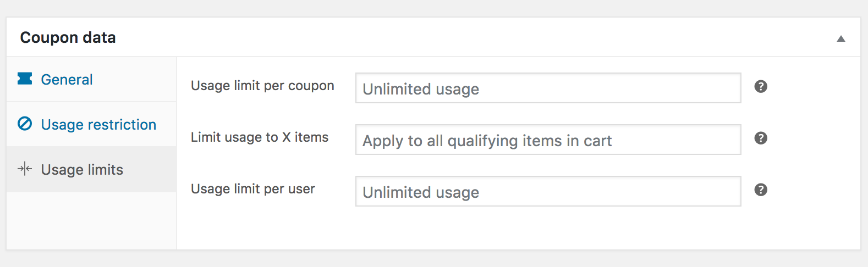Click empty sidebar area below Usage limits
Viewport: 868px width, 267px height.
[x=91, y=220]
